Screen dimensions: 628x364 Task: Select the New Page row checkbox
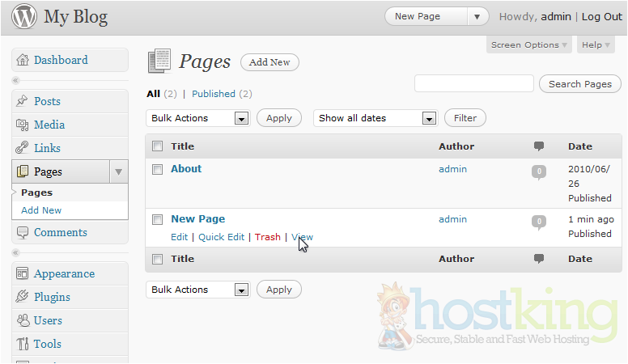[x=158, y=220]
